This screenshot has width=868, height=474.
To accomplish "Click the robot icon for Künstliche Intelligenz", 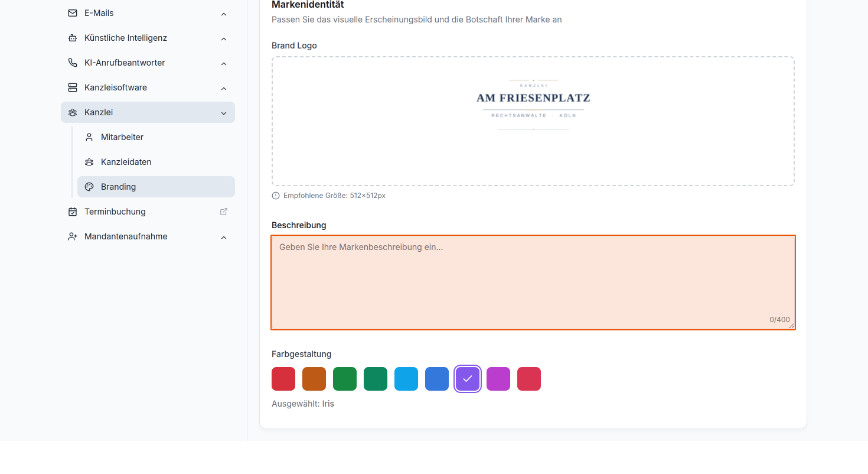I will tap(73, 38).
